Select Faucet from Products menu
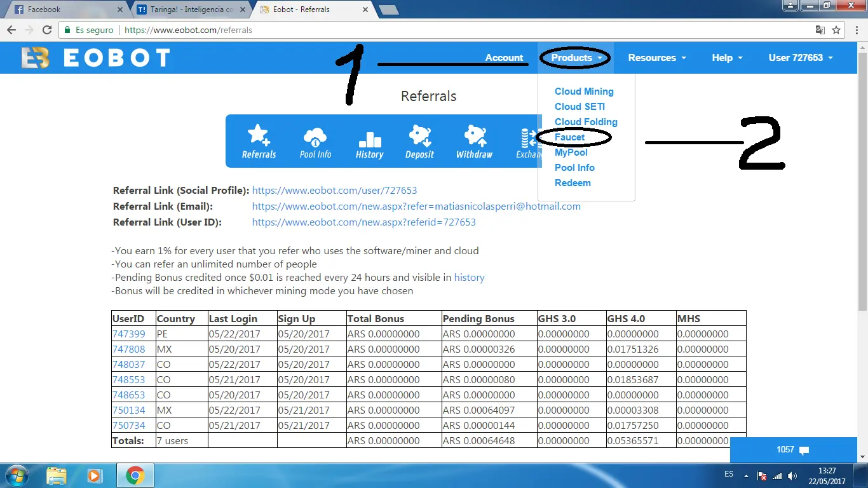868x488 pixels. pyautogui.click(x=569, y=137)
